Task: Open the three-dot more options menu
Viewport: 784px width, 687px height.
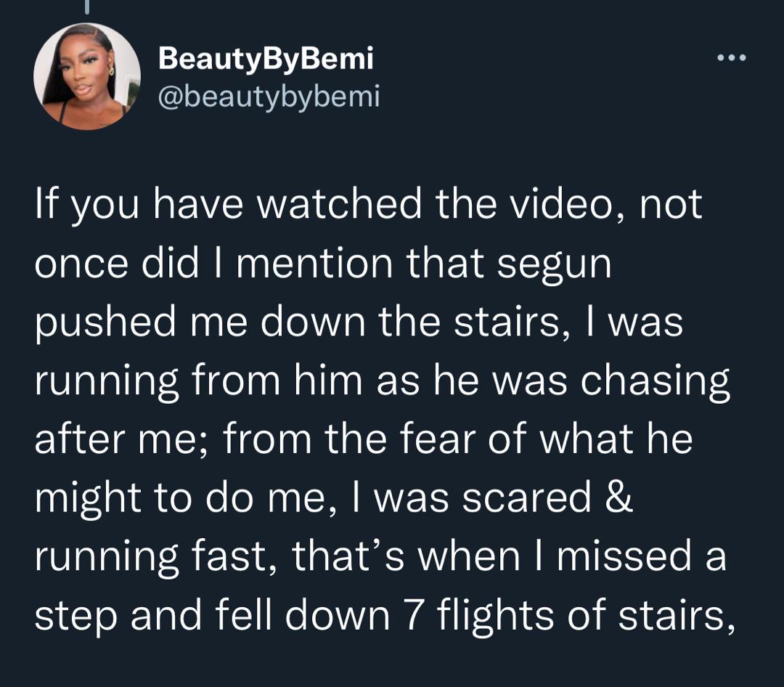Action: click(x=732, y=58)
